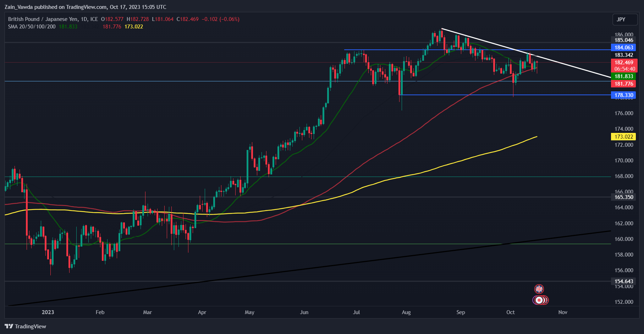Image resolution: width=644 pixels, height=334 pixels.
Task: Open the UK flag economic event marker
Action: (539, 289)
